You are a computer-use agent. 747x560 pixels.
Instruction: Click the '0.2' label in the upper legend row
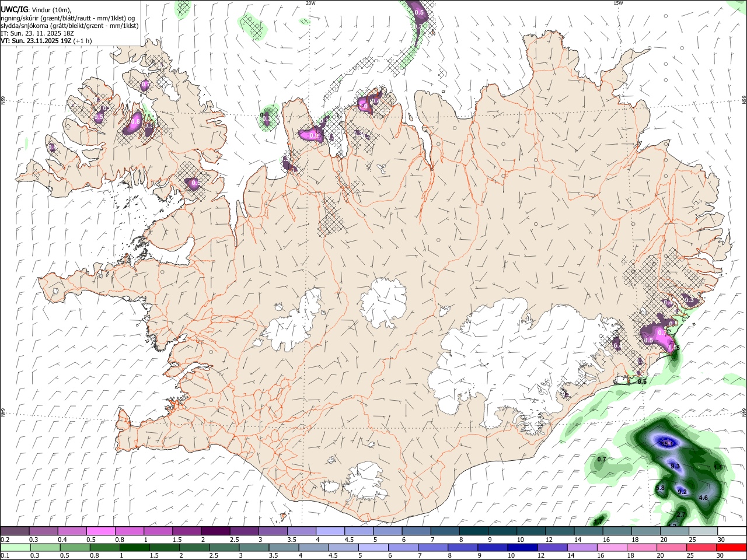tap(5, 540)
